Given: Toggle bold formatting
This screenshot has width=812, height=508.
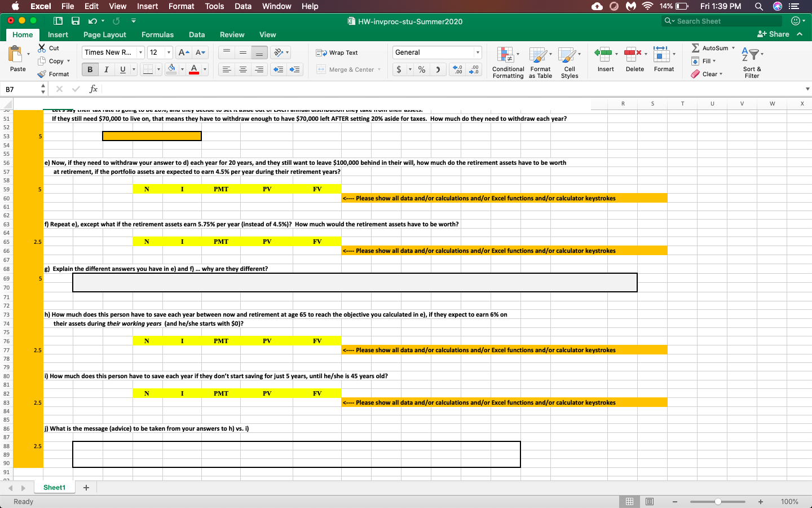Looking at the screenshot, I should tap(90, 69).
